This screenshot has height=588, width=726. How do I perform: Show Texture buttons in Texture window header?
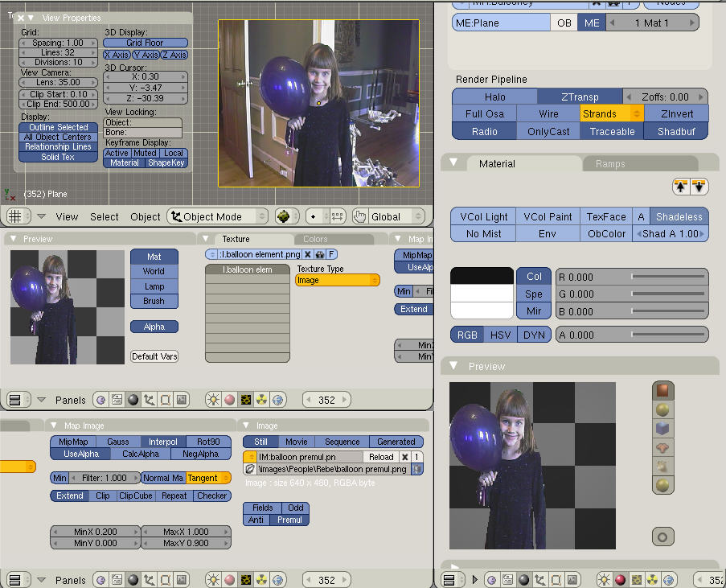(245, 400)
